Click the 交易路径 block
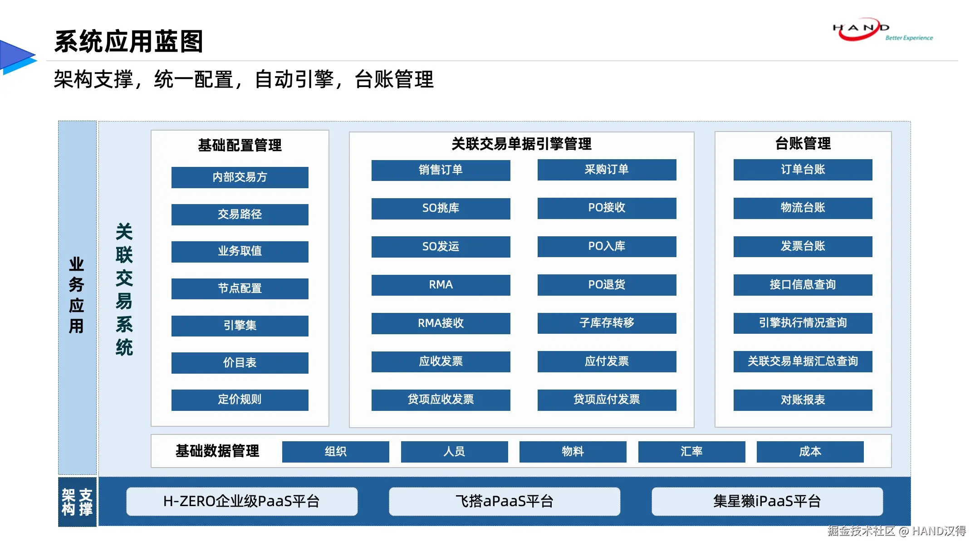The width and height of the screenshot is (980, 551). click(240, 215)
